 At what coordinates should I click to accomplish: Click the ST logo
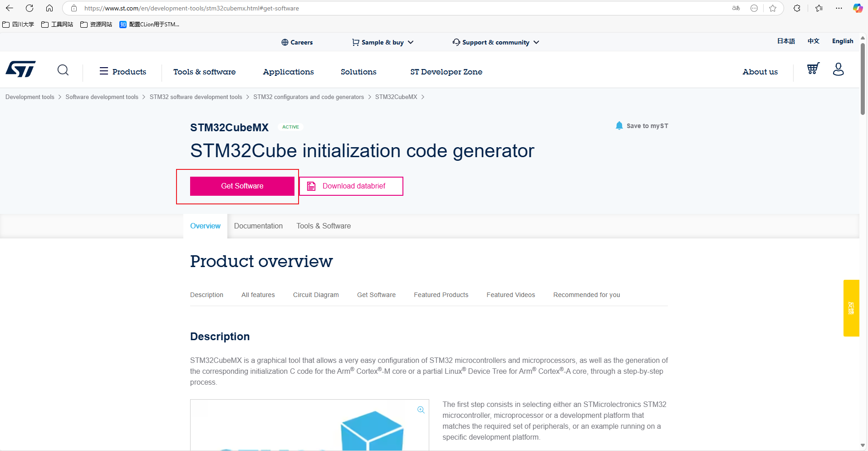(20, 69)
